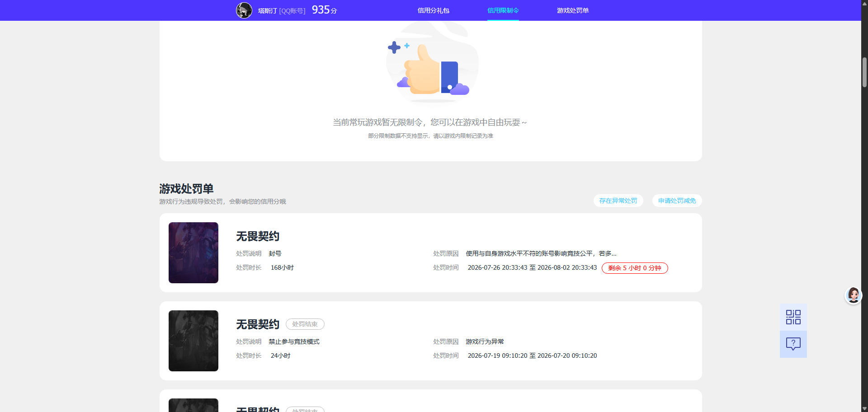Click the 处罚结束 badge on the 24小时 card
The height and width of the screenshot is (412, 868).
coord(305,324)
